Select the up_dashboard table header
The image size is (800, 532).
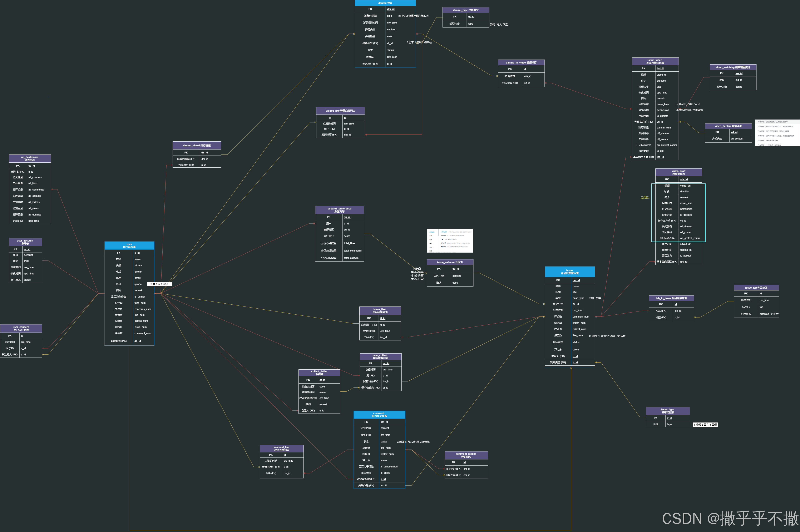pyautogui.click(x=30, y=158)
